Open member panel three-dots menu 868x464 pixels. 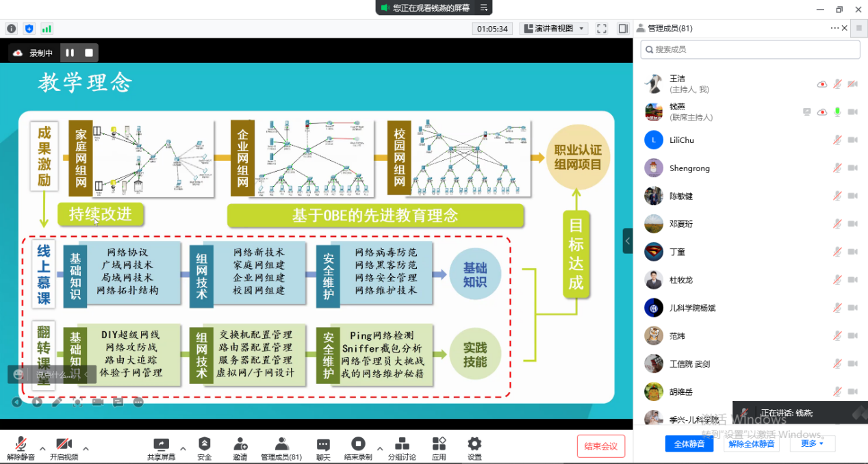[834, 28]
